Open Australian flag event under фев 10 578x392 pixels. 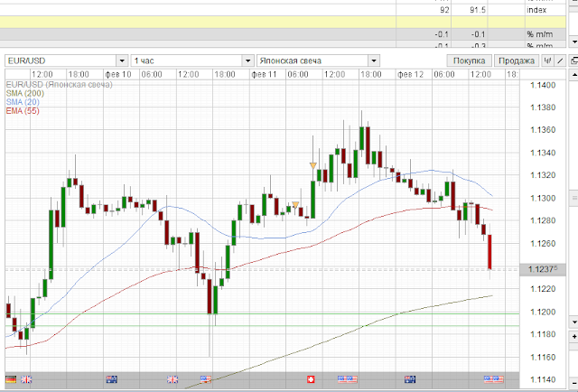tap(112, 379)
